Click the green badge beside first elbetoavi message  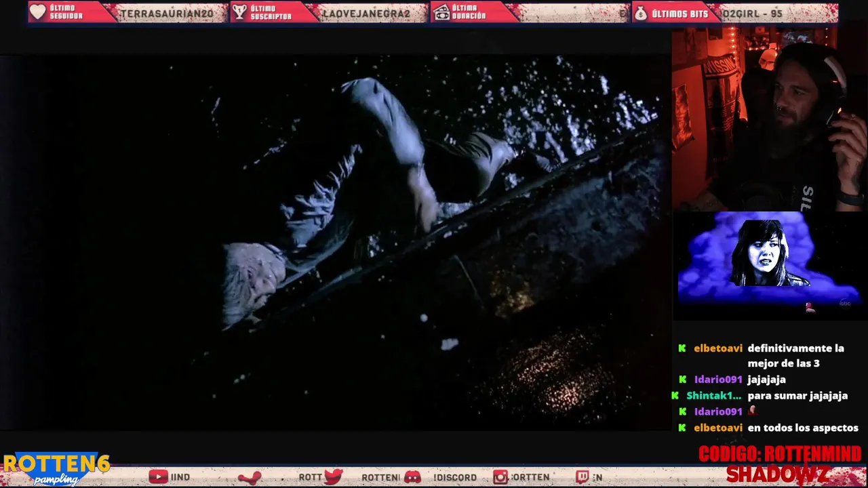682,348
